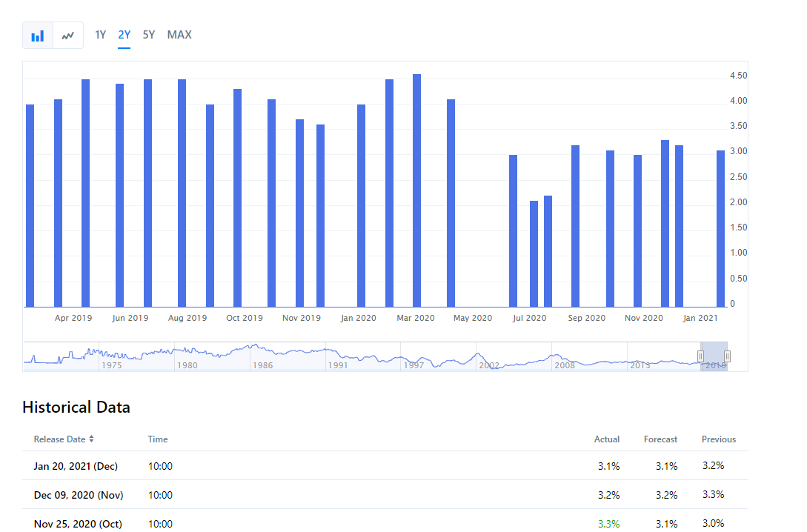Select the 5Y time range
807x532 pixels.
click(x=149, y=35)
